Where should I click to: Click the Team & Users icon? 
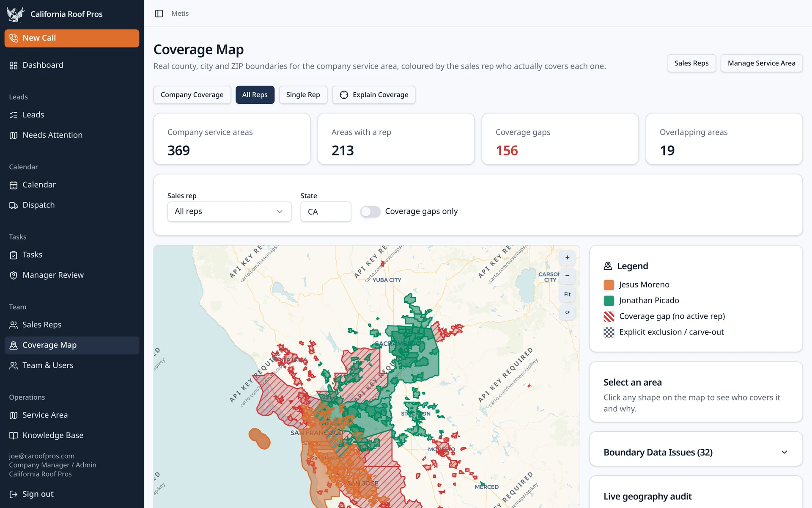click(14, 365)
